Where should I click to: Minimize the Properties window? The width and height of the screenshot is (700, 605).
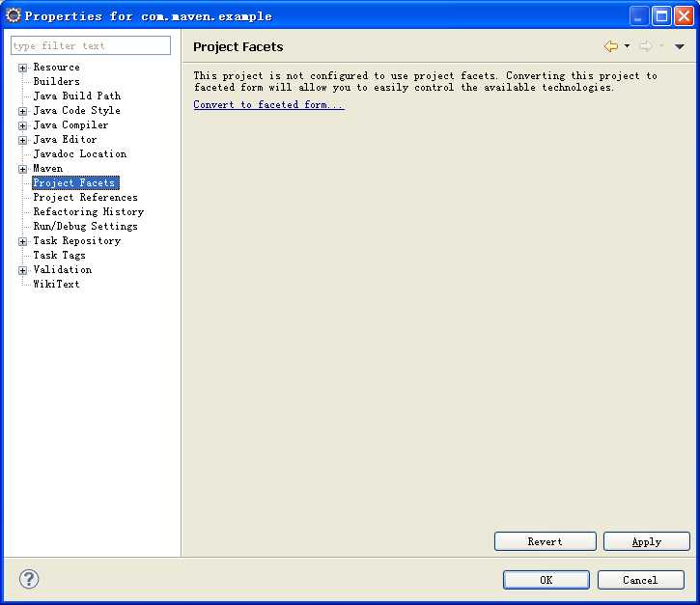639,16
